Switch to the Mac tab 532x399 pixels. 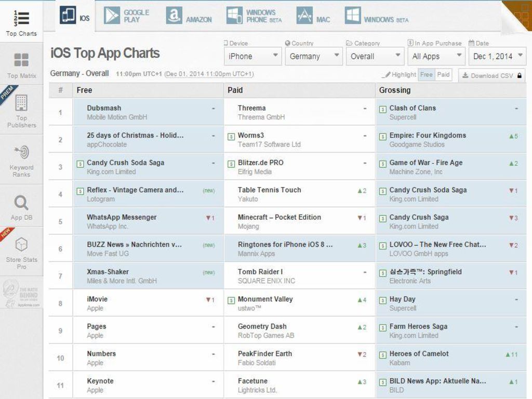point(313,16)
